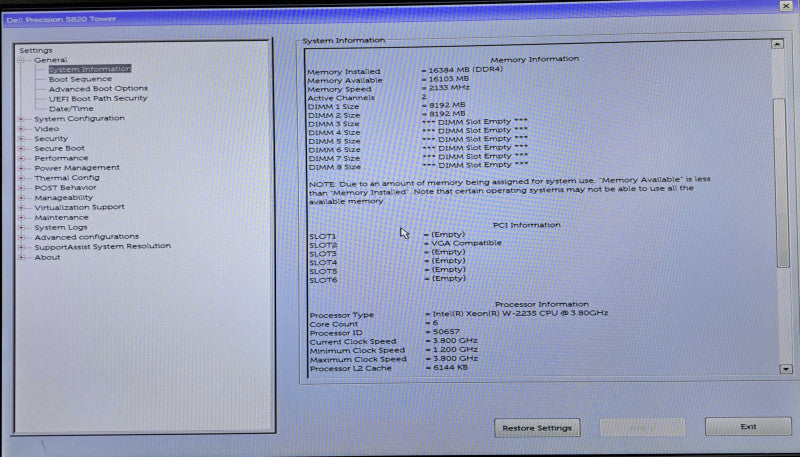800x457 pixels.
Task: Expand the Advanced configurations node
Action: tap(21, 237)
